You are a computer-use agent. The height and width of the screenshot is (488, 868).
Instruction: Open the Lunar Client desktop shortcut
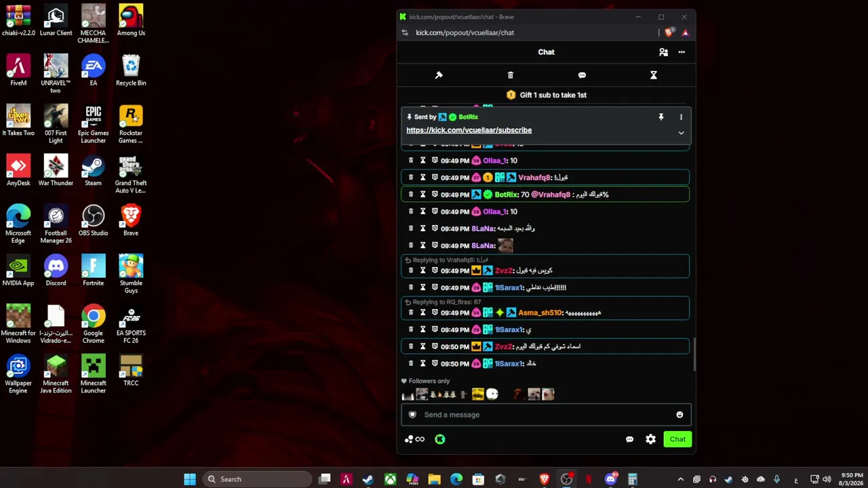56,22
